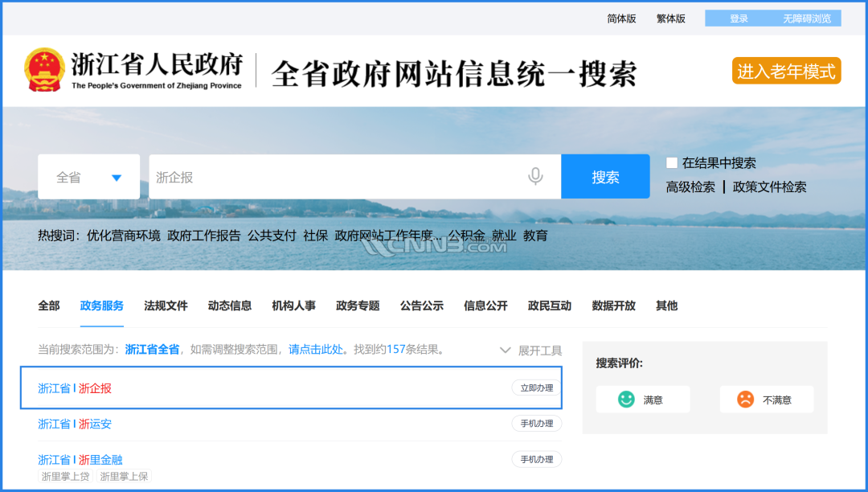Click 手机办理 button for 浙运安

tap(536, 424)
